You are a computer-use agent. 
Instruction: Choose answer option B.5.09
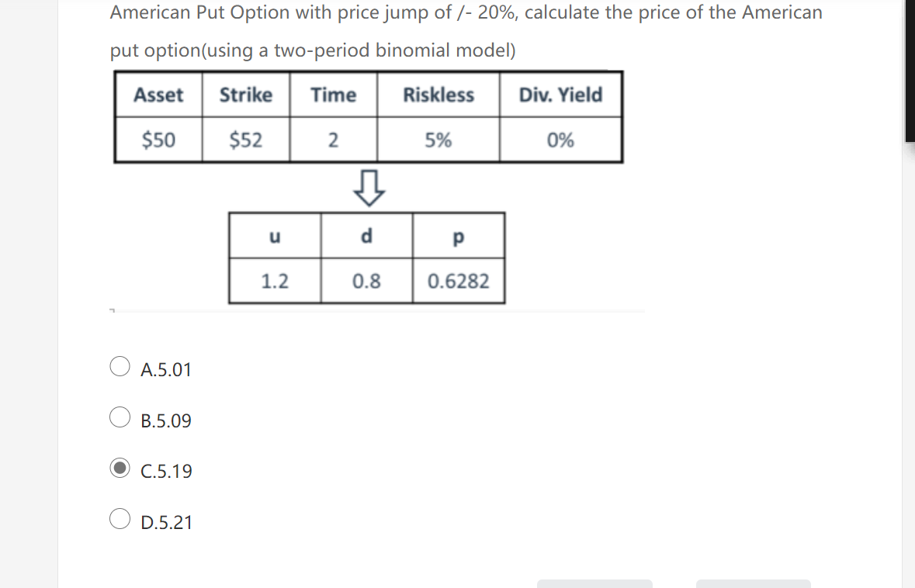[120, 417]
